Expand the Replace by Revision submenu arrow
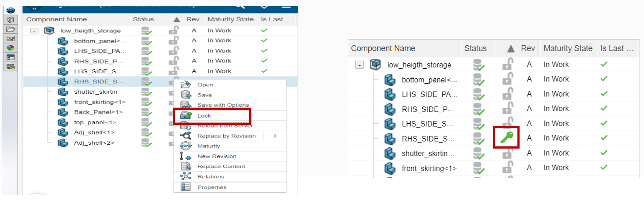The height and width of the screenshot is (202, 644). (x=275, y=136)
